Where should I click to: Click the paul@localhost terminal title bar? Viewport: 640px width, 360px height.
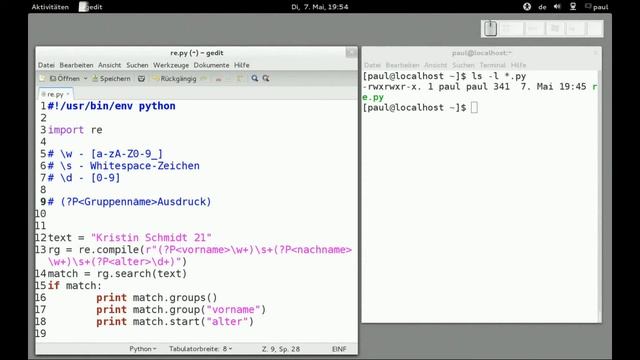coord(482,53)
